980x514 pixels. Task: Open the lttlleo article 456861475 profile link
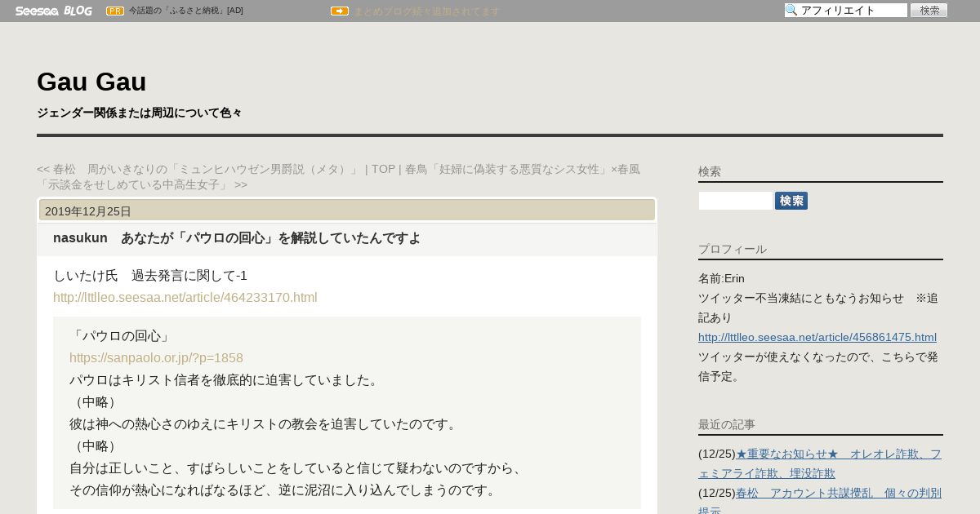coord(817,337)
